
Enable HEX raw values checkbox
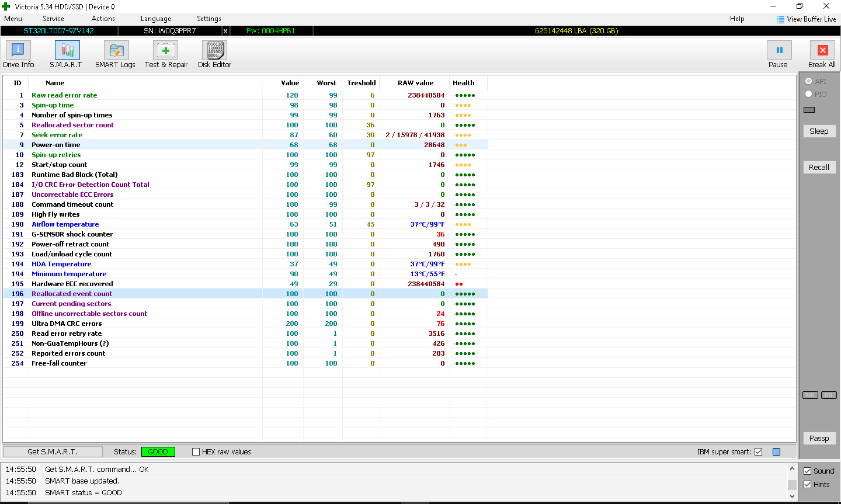(x=196, y=452)
